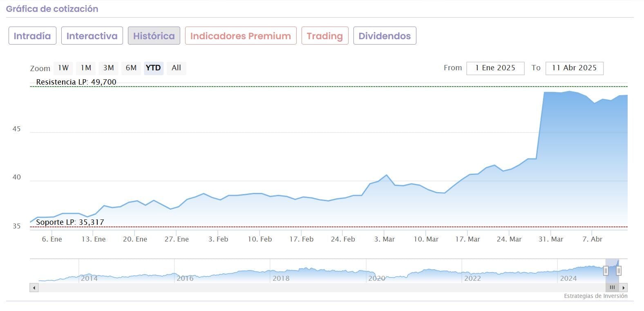Show the Dividendos tab

(385, 36)
